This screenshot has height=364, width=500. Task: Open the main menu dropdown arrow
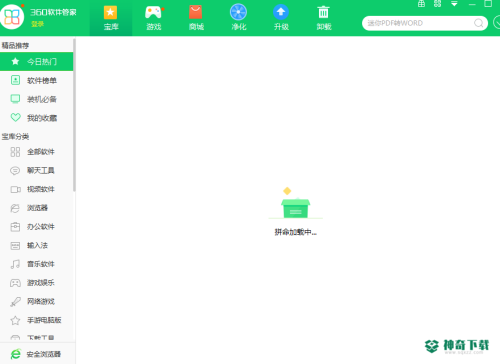pyautogui.click(x=454, y=4)
